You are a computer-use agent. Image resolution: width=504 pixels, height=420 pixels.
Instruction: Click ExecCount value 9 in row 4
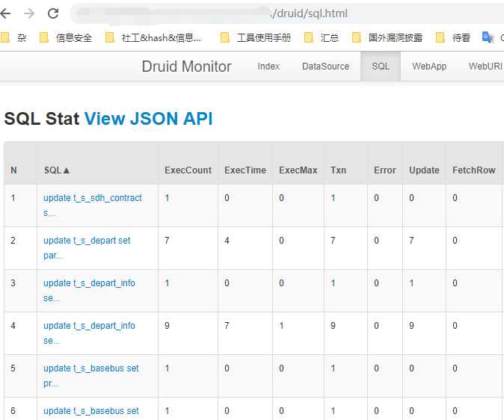coord(167,326)
